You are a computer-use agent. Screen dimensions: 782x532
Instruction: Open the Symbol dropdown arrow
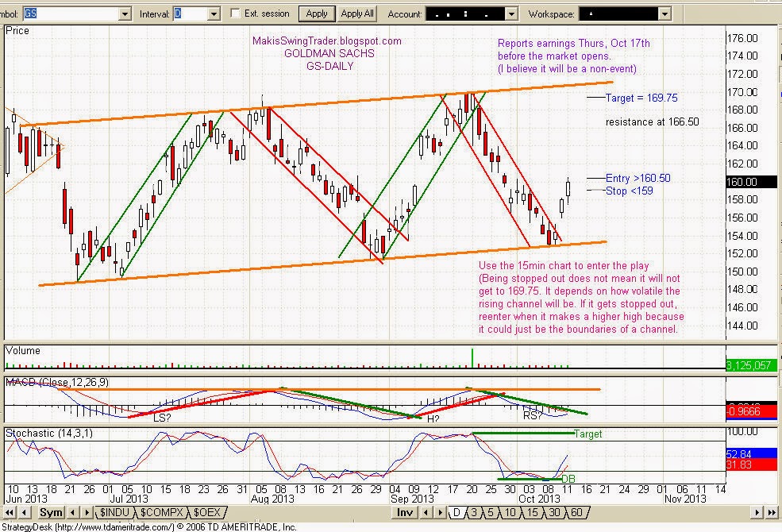[125, 14]
